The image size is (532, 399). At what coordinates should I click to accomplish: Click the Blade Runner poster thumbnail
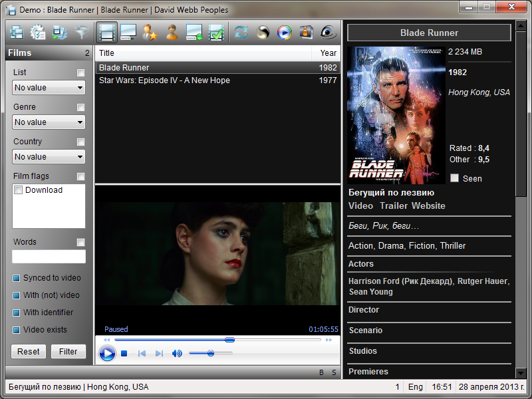click(x=396, y=115)
